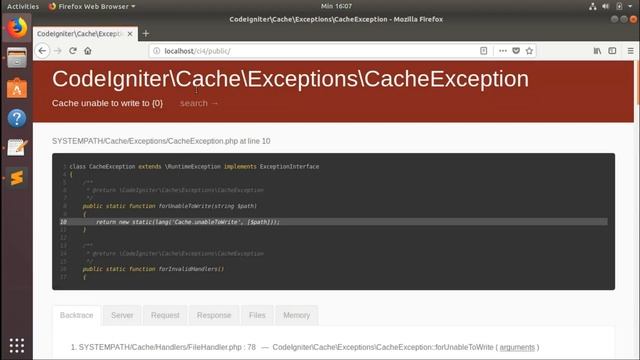Launch Firefox from the dock
Screen dimensions: 640x360
tap(17, 28)
